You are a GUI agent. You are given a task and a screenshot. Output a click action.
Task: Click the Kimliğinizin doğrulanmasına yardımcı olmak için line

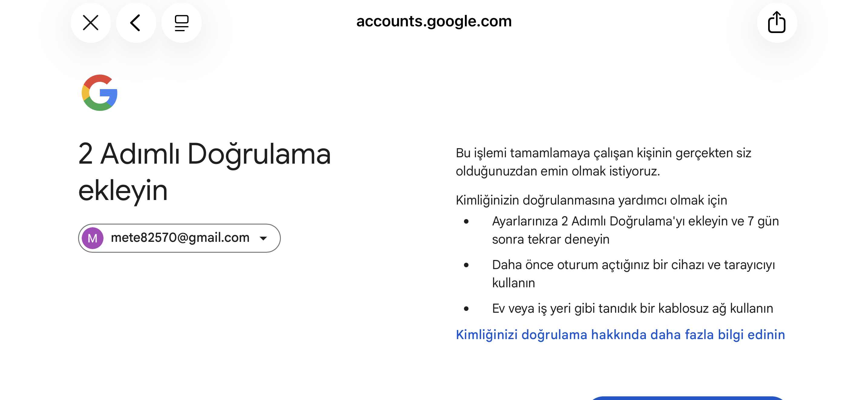tap(591, 200)
